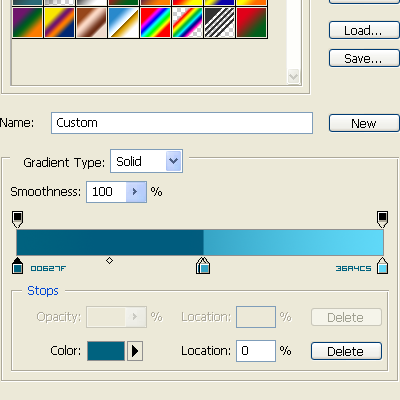The width and height of the screenshot is (400, 400).
Task: Select the dark teal left color stop
Action: tap(17, 266)
